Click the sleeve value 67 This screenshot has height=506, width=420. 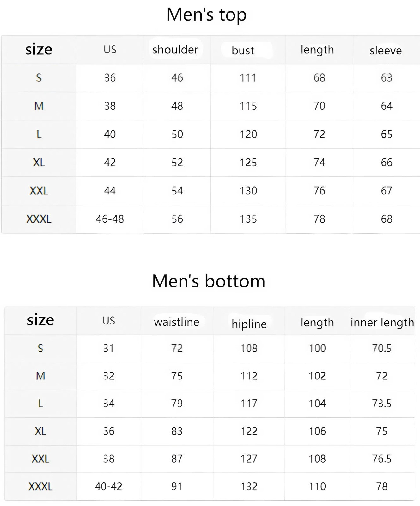click(387, 191)
